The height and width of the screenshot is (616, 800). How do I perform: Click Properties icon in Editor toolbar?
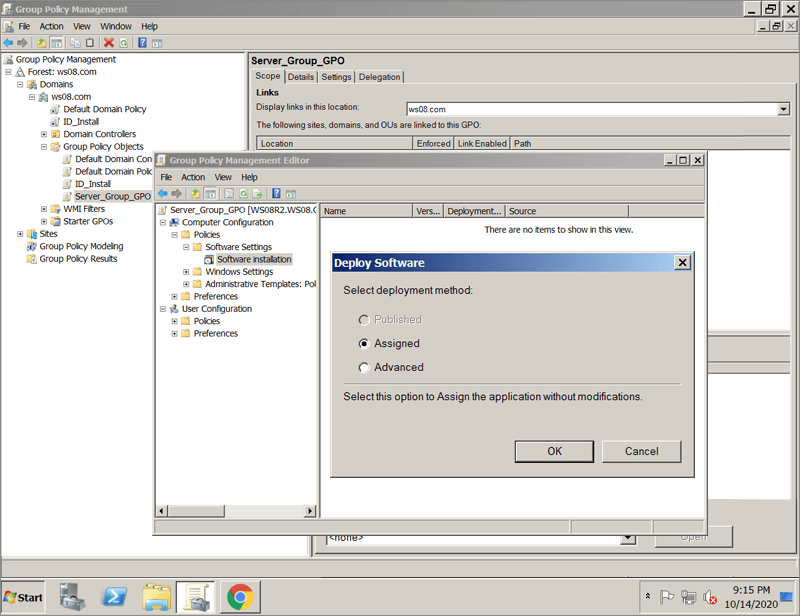tap(229, 193)
